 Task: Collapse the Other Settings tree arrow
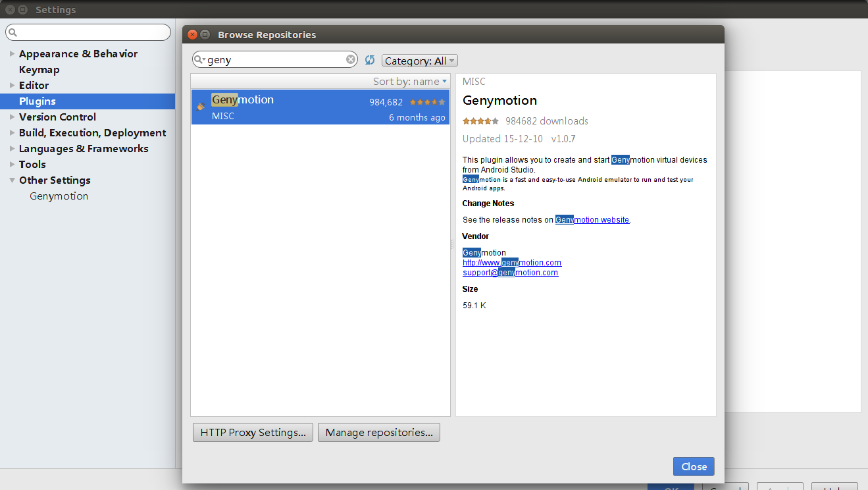pyautogui.click(x=12, y=180)
